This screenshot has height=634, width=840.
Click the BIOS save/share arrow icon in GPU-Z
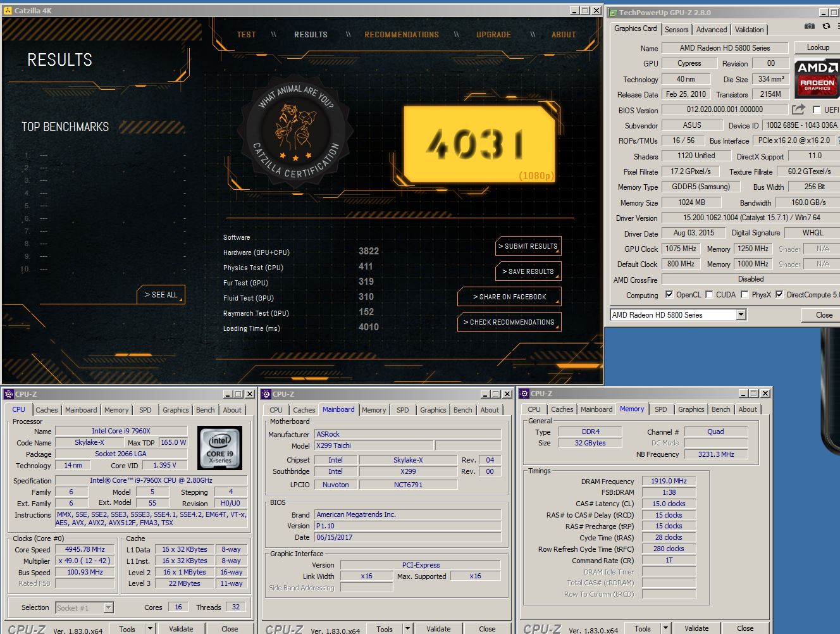(798, 109)
